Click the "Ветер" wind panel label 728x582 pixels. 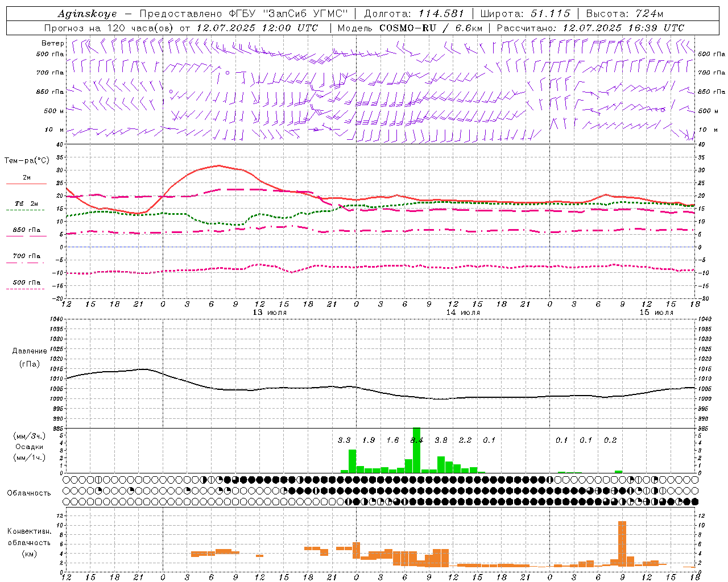[x=52, y=43]
